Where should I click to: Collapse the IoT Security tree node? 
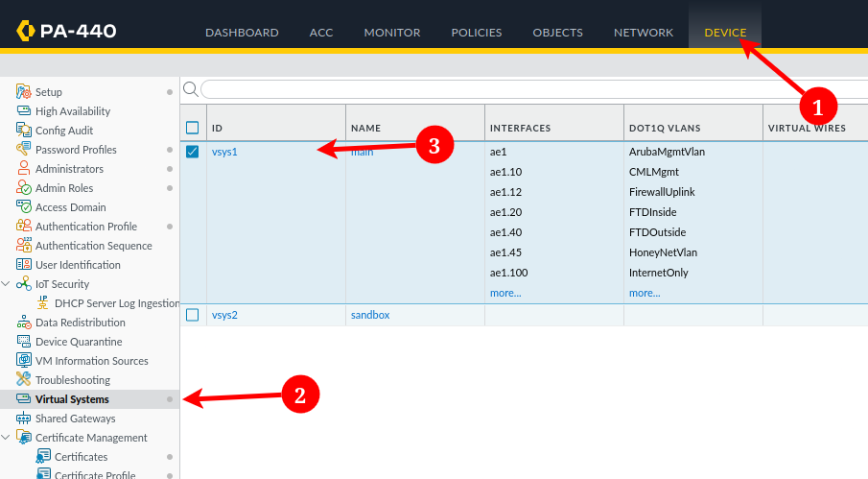pyautogui.click(x=7, y=284)
